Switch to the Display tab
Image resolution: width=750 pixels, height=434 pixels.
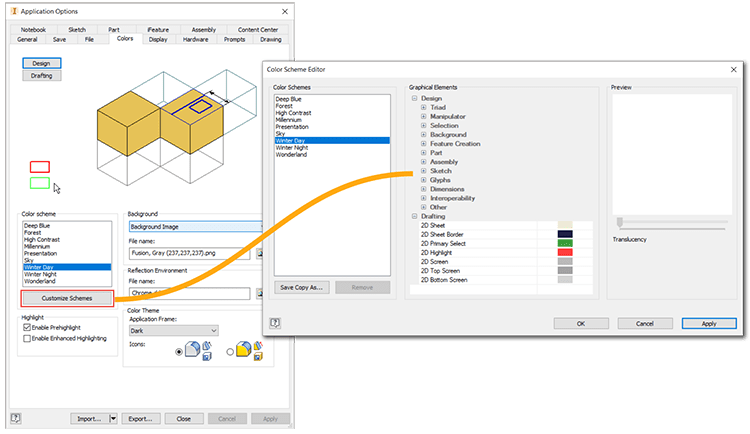click(158, 39)
